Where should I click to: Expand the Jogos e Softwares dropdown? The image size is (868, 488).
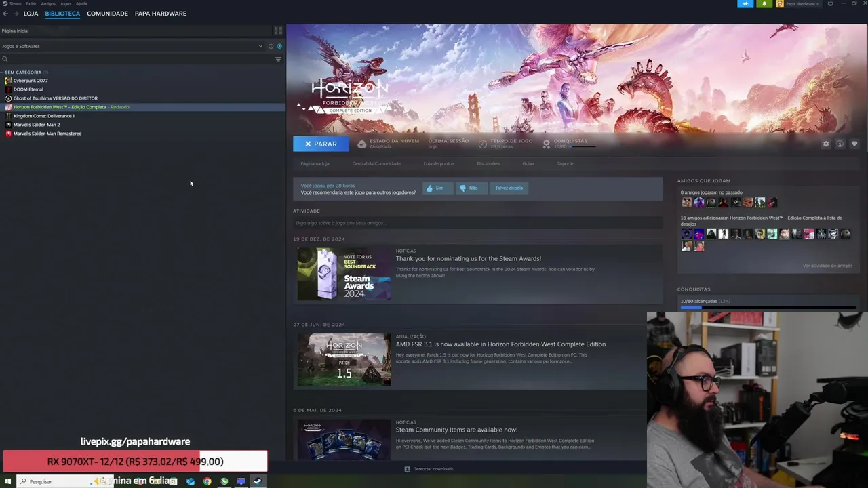click(x=132, y=46)
